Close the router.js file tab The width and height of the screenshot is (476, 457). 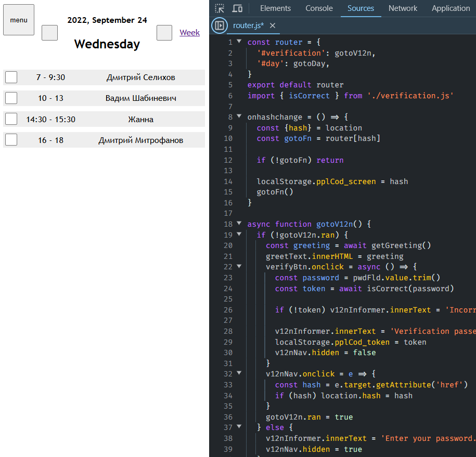click(273, 25)
